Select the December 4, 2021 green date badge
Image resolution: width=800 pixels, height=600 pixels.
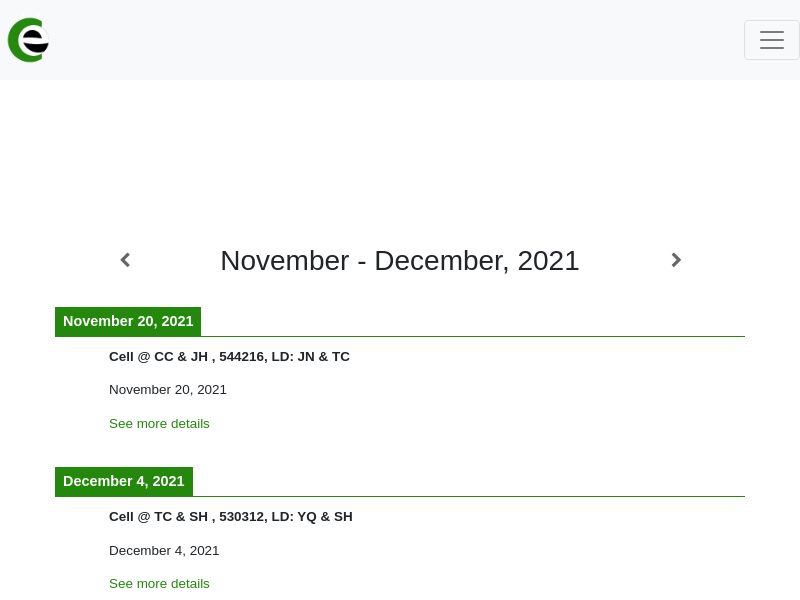(x=124, y=481)
